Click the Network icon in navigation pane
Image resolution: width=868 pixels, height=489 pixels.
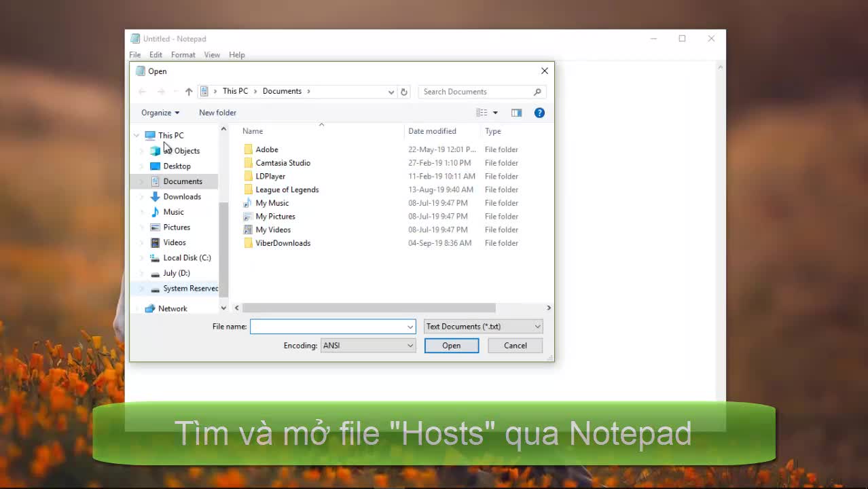tap(150, 308)
